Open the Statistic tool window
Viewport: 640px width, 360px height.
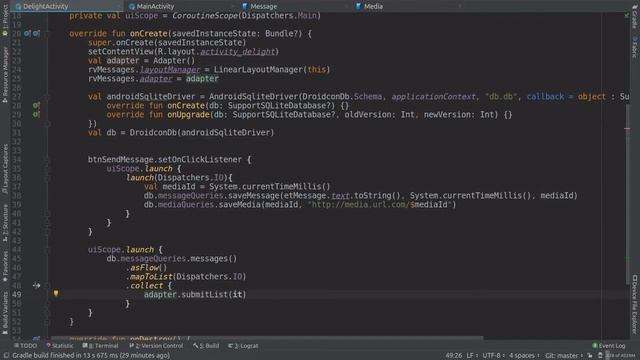click(x=60, y=346)
